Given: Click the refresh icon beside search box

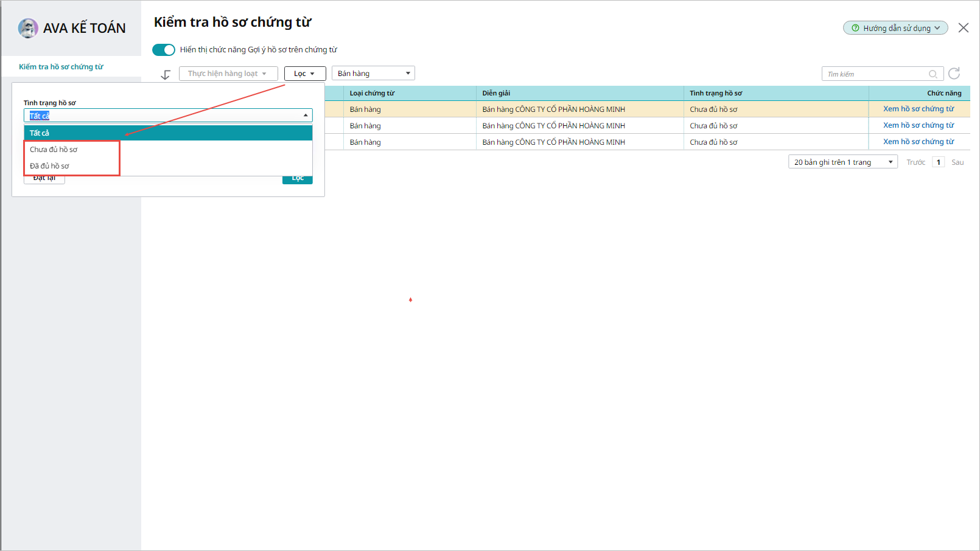Looking at the screenshot, I should tap(954, 74).
